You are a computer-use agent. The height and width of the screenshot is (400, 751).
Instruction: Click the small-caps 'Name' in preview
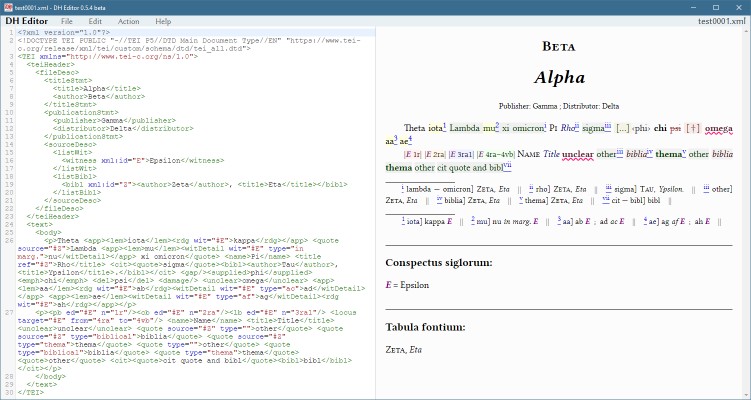529,154
